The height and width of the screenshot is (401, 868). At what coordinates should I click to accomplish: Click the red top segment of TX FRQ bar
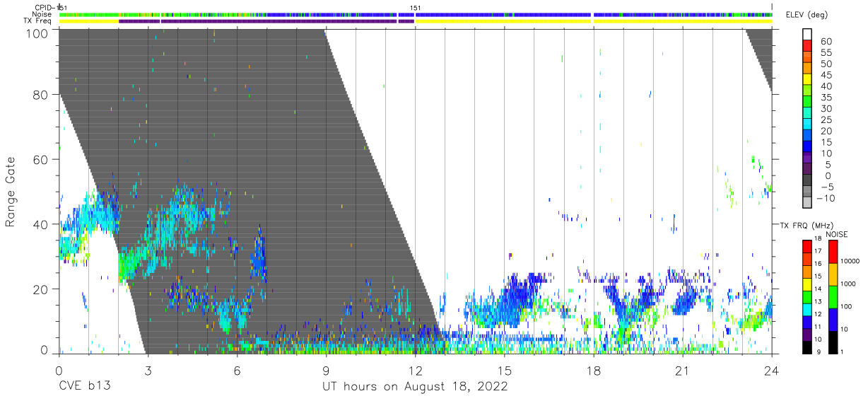807,247
